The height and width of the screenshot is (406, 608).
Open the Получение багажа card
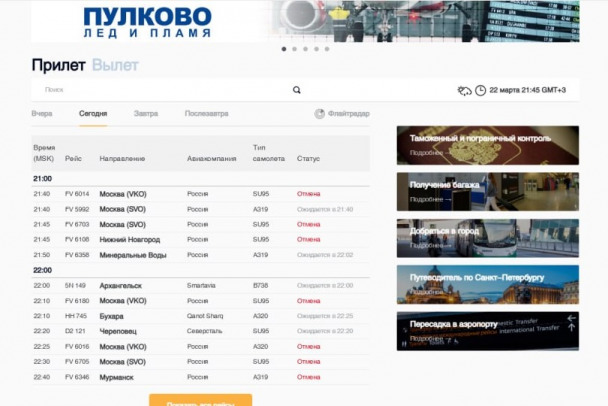click(487, 191)
